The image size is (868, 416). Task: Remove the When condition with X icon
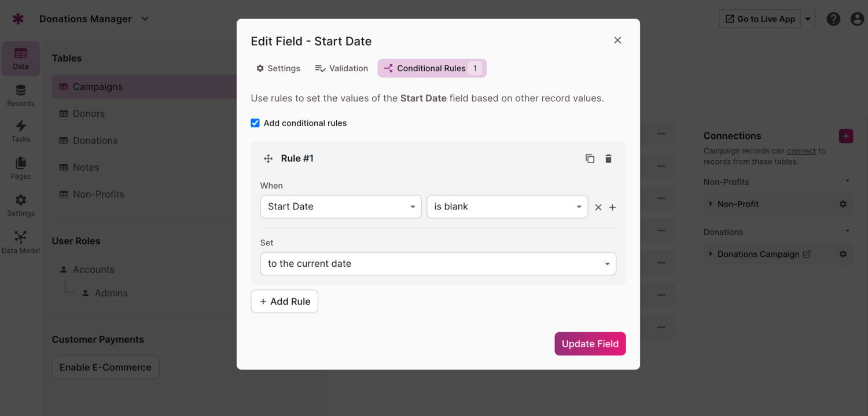pos(598,207)
